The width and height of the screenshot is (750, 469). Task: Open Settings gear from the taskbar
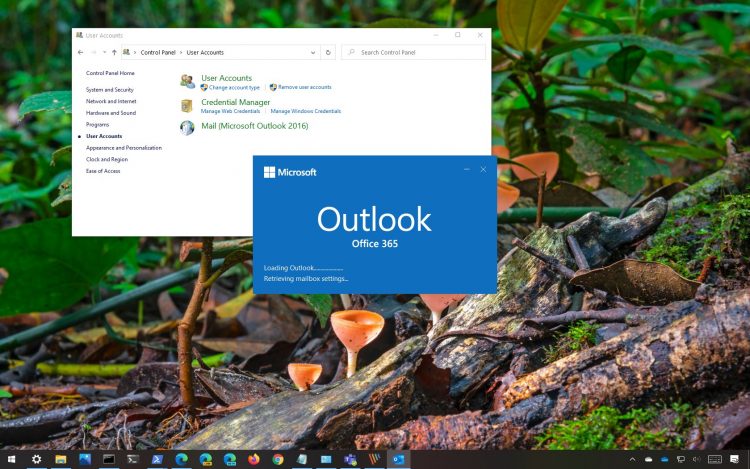[36, 459]
